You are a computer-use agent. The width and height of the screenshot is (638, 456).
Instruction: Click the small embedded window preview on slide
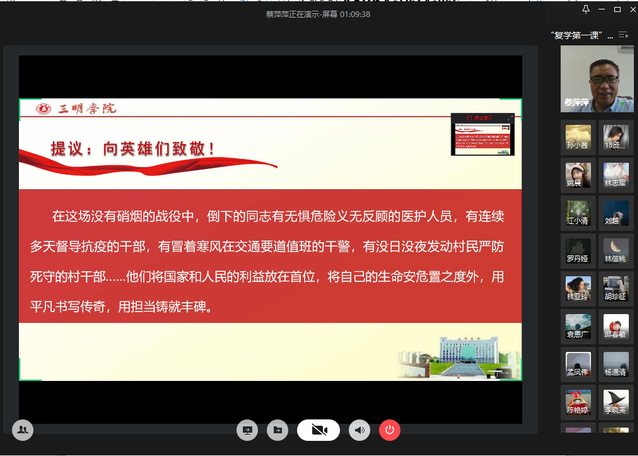pos(482,133)
